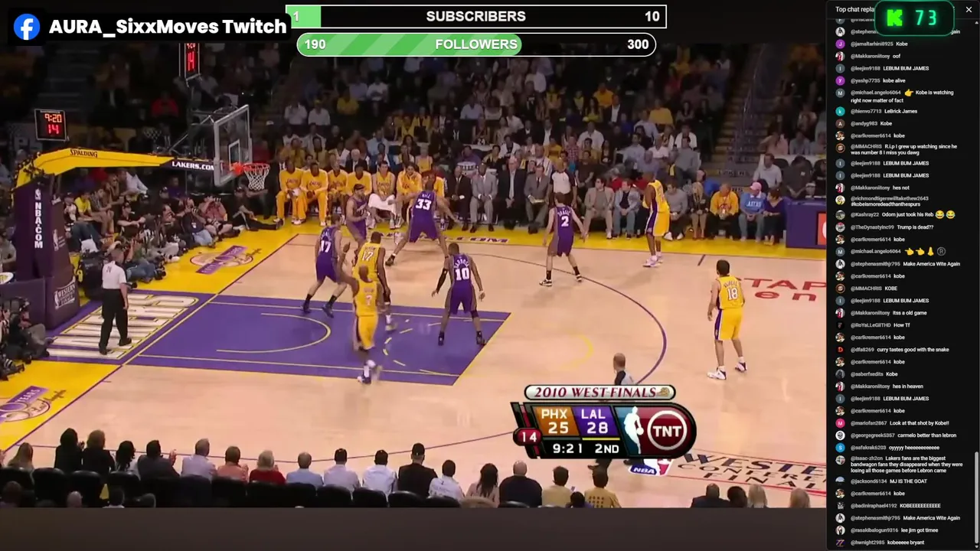Click the Facebook logo icon
The image size is (980, 551).
[27, 27]
